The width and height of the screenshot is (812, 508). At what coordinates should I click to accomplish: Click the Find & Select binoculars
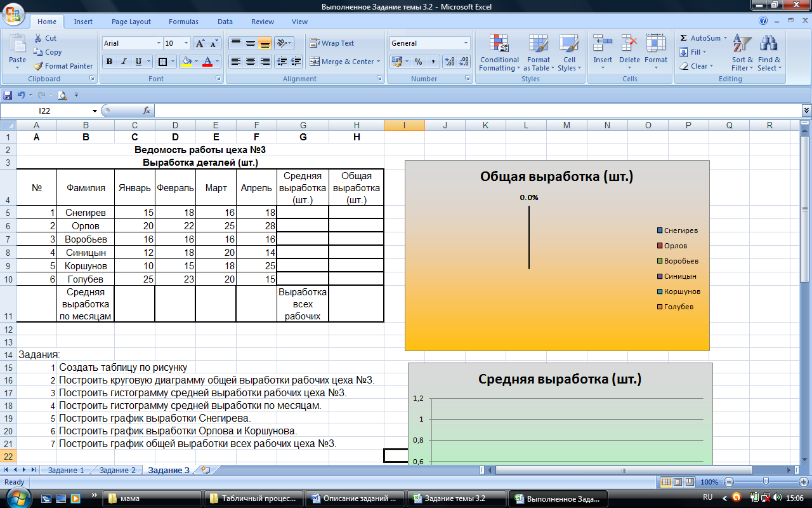769,44
